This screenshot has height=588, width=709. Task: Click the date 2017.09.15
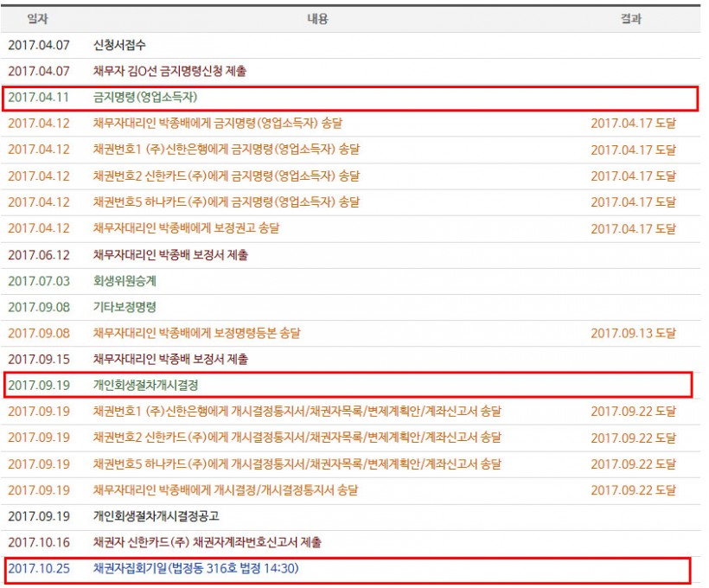coord(38,360)
